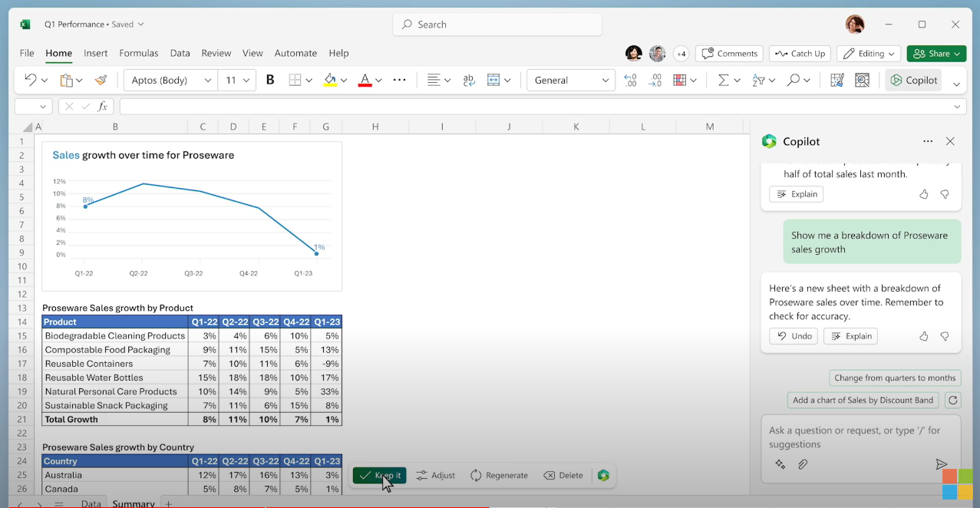Click Undo in Copilot response
The height and width of the screenshot is (508, 980).
794,336
